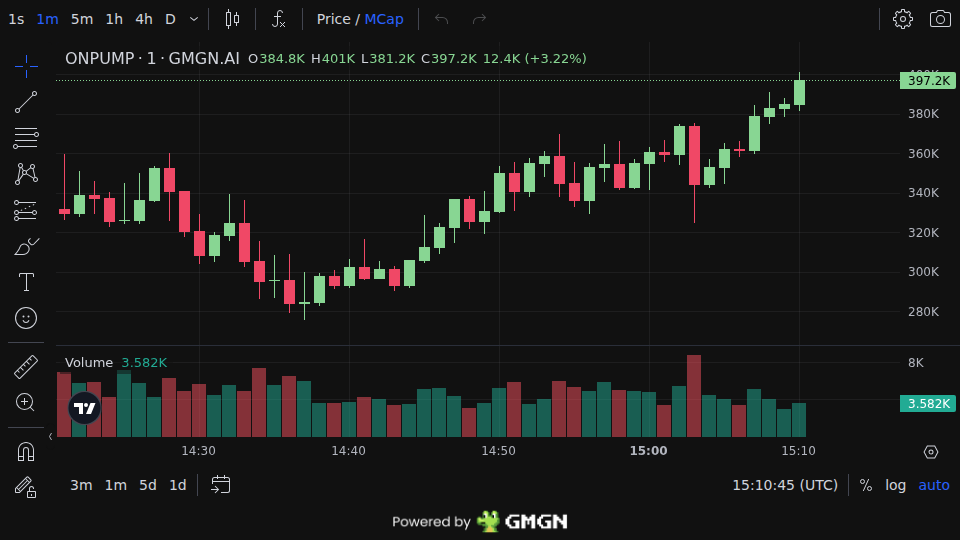Click the Volume indicator label
Image resolution: width=960 pixels, height=540 pixels.
click(89, 362)
